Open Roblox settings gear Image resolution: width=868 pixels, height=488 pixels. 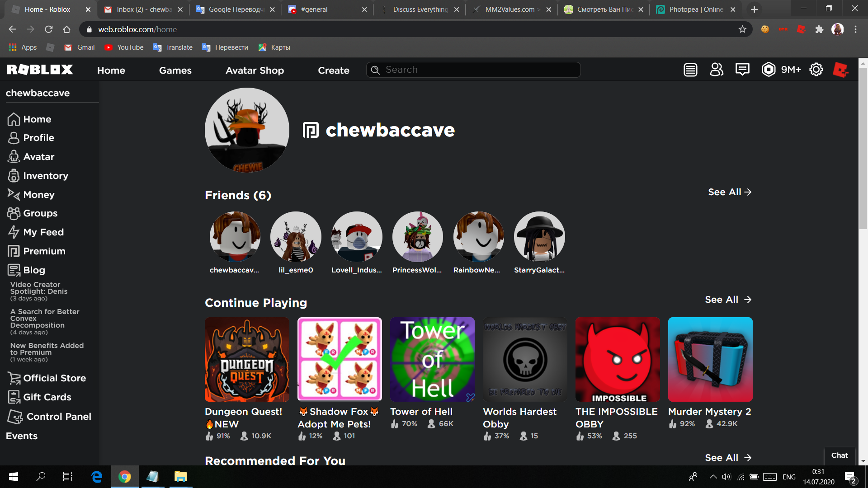pyautogui.click(x=816, y=70)
